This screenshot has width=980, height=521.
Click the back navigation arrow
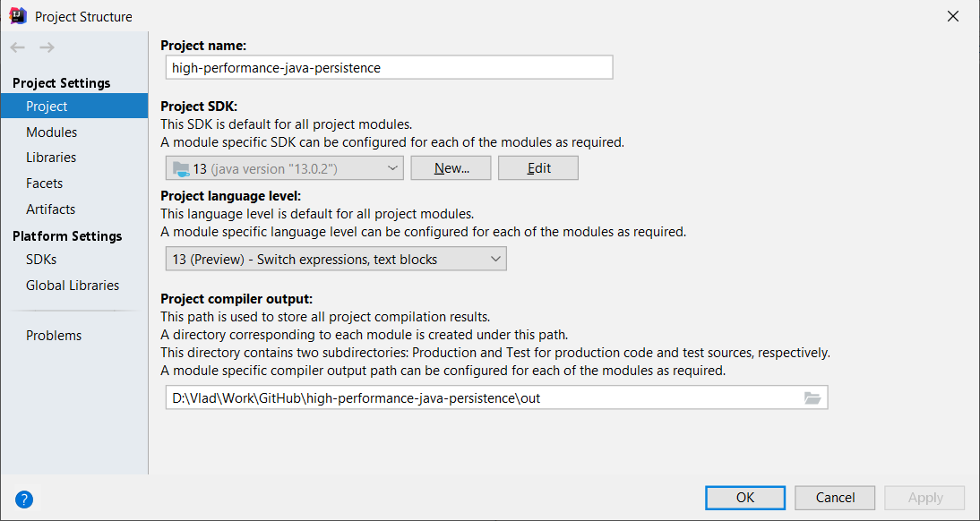click(x=18, y=47)
